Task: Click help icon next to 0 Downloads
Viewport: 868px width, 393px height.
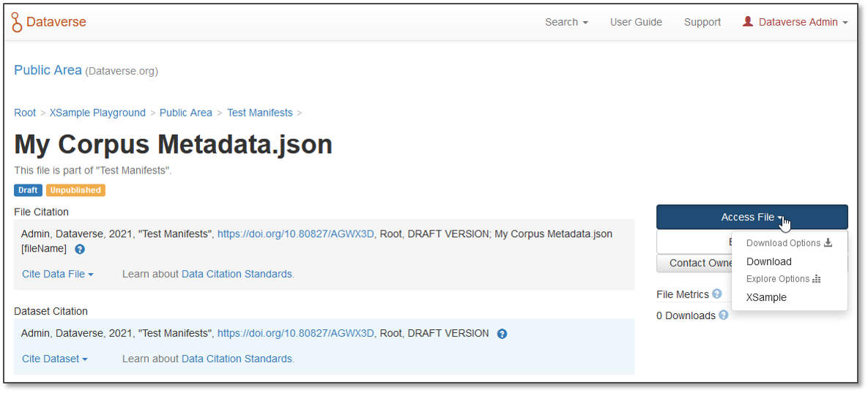Action: click(x=723, y=315)
